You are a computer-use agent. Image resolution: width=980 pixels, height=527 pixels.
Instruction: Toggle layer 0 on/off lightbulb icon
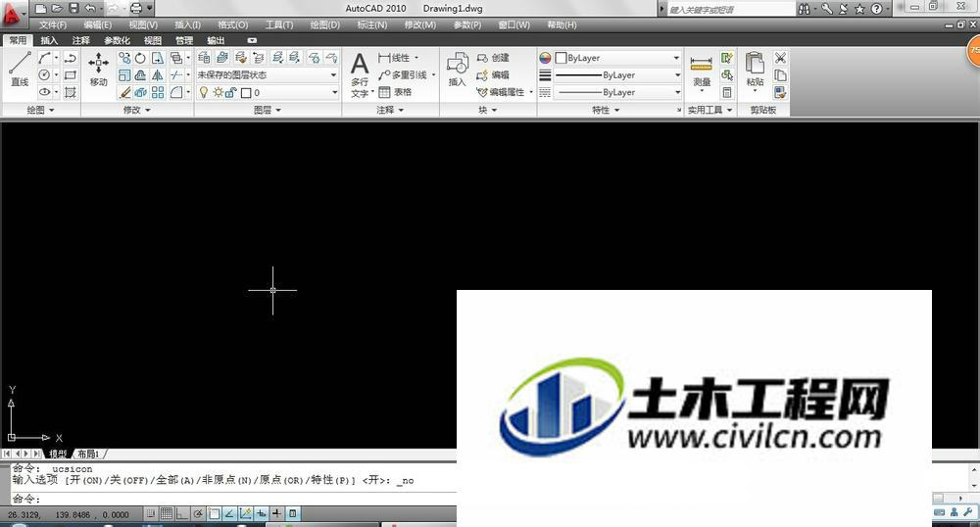[x=203, y=92]
